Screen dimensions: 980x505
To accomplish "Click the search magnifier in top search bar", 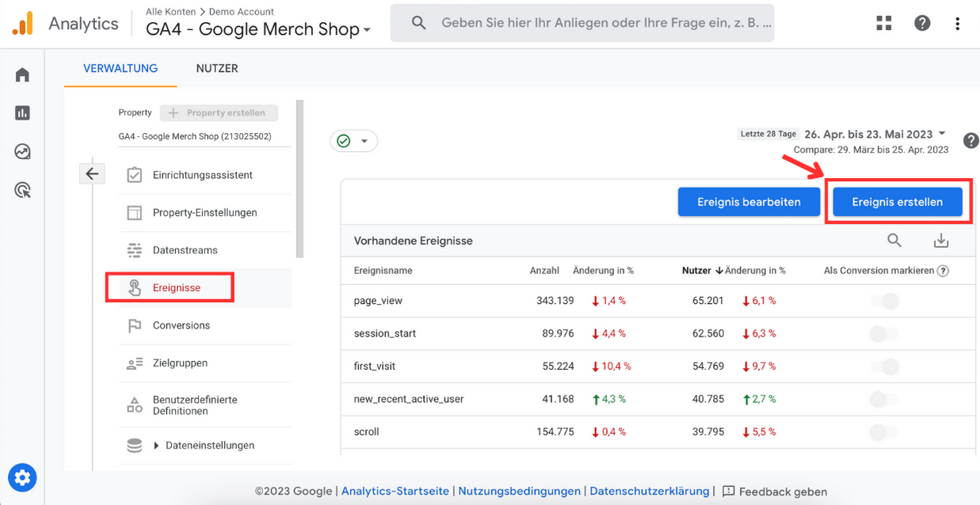I will pos(419,23).
